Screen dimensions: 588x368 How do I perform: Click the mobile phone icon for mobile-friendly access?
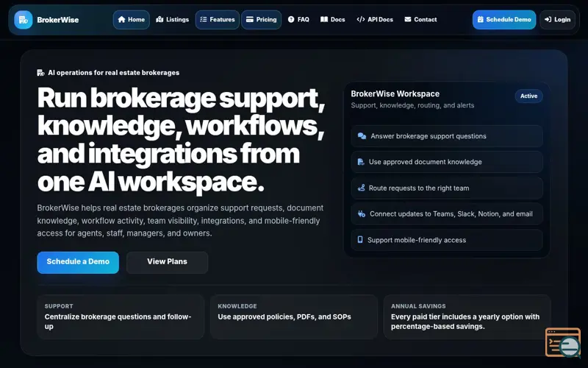360,240
